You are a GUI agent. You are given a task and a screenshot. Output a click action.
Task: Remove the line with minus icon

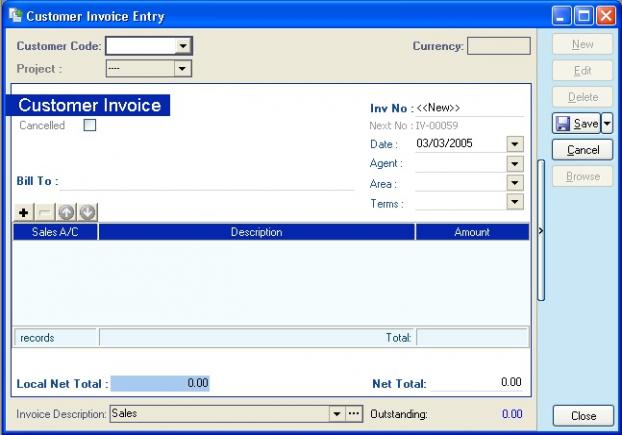(x=45, y=213)
